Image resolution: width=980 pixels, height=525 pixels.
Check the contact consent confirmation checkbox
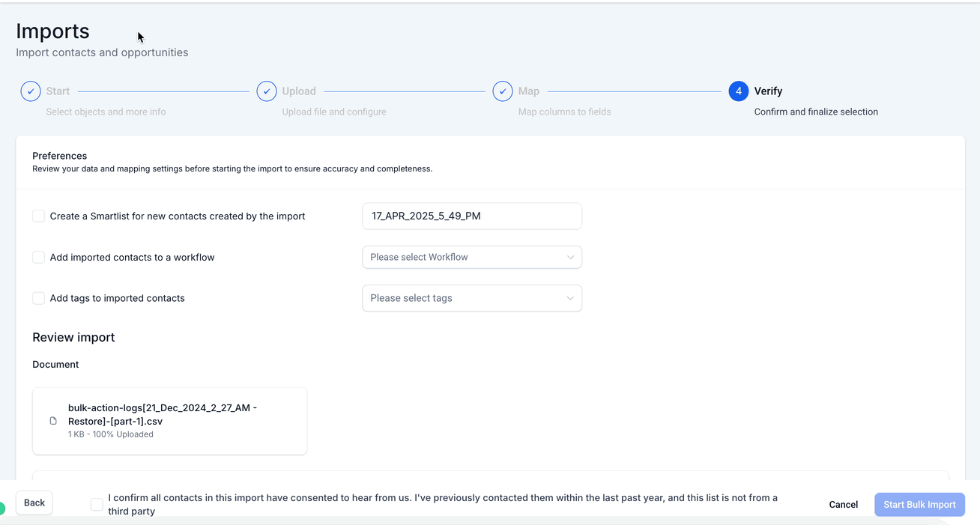(x=97, y=505)
